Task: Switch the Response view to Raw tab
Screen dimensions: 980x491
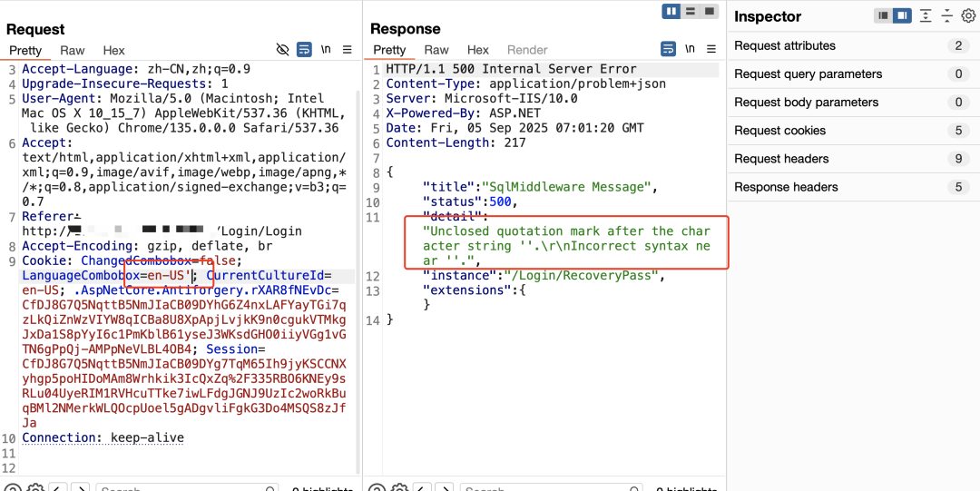Action: (x=436, y=50)
